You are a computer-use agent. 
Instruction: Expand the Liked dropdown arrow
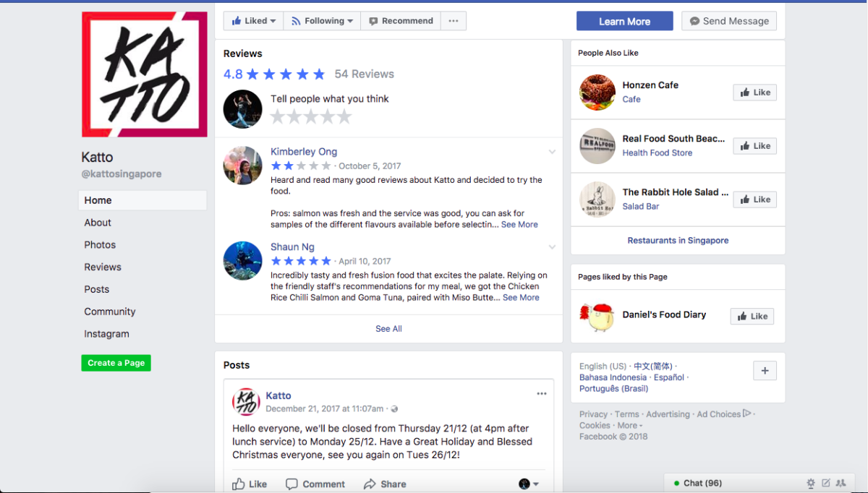point(274,20)
